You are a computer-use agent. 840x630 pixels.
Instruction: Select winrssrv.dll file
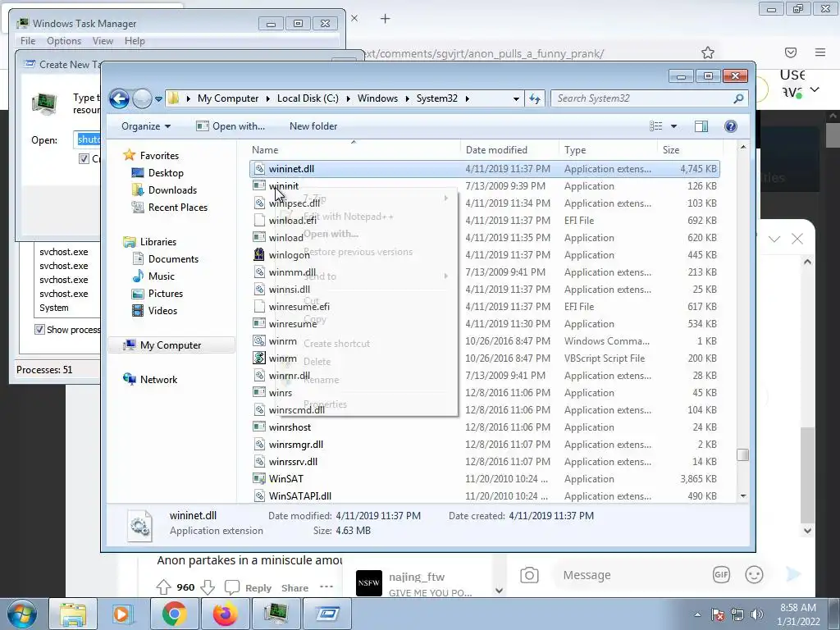tap(293, 462)
